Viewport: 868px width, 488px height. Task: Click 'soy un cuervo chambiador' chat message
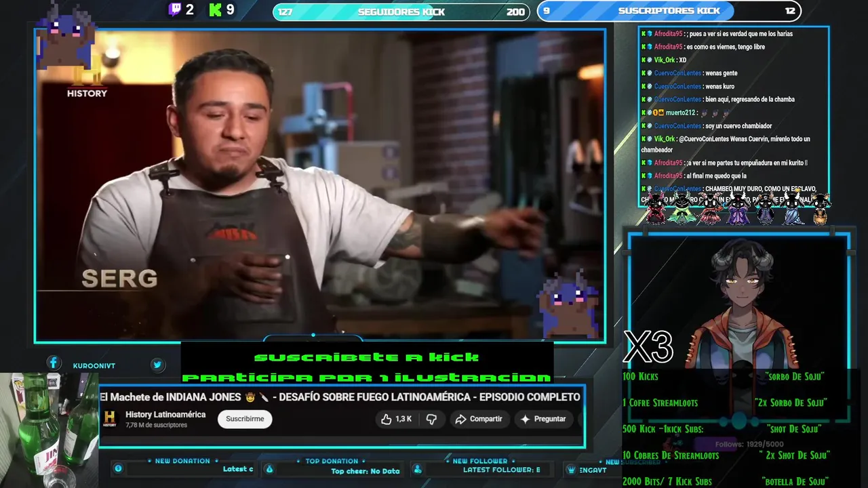pos(706,126)
